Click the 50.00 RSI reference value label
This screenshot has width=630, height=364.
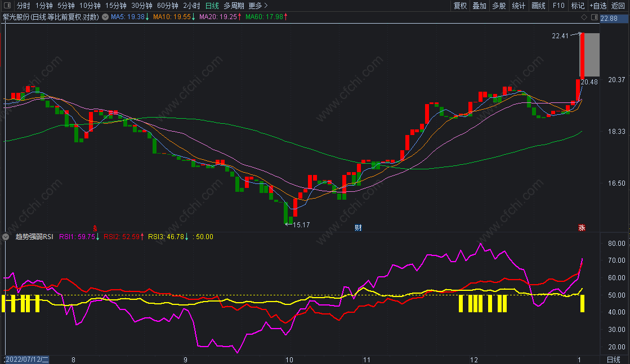[x=203, y=237]
